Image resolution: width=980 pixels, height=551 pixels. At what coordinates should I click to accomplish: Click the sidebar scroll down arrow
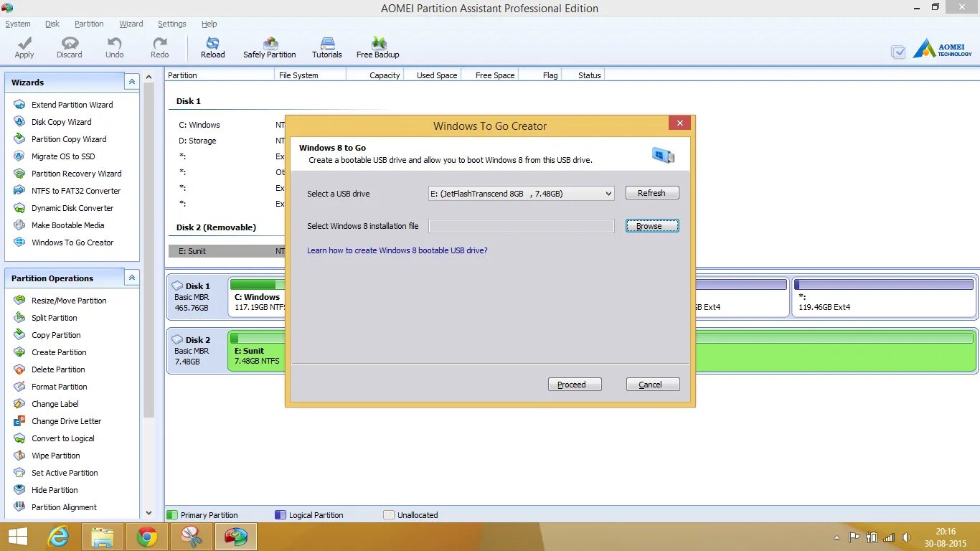coord(149,513)
